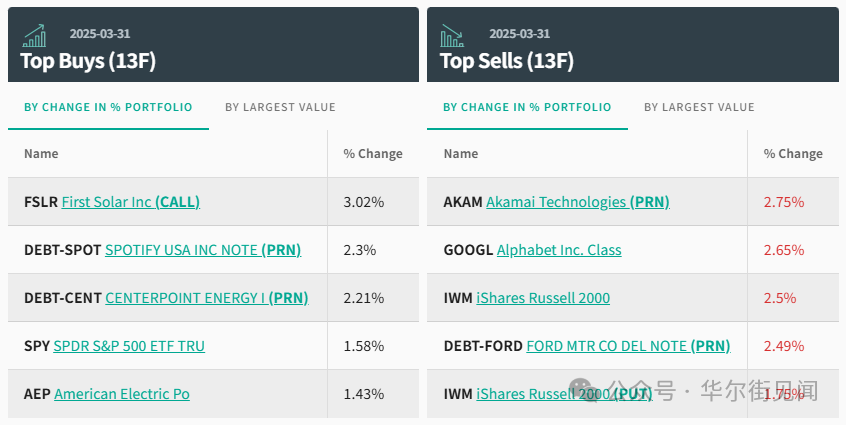The width and height of the screenshot is (846, 425).
Task: Open the American Electric Po link
Action: 121,394
